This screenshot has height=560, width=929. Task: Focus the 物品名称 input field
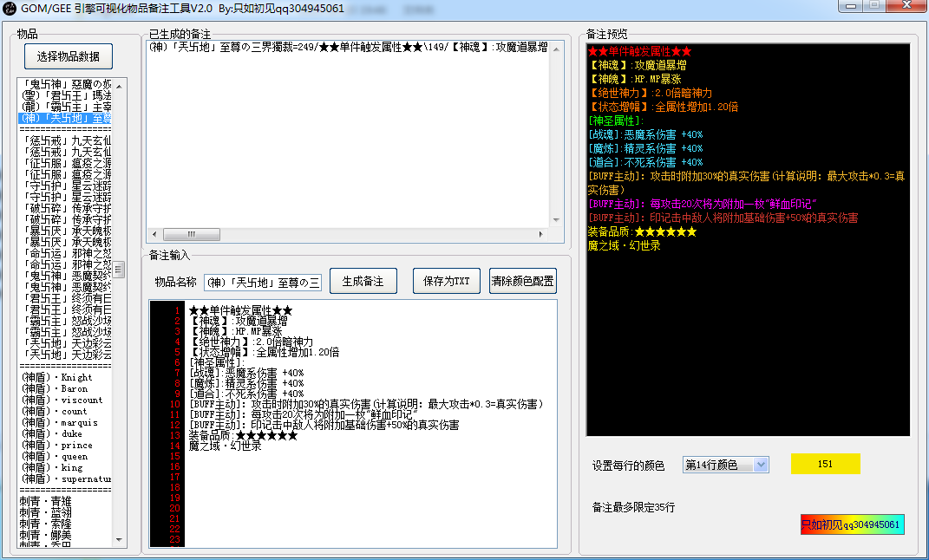click(x=263, y=283)
